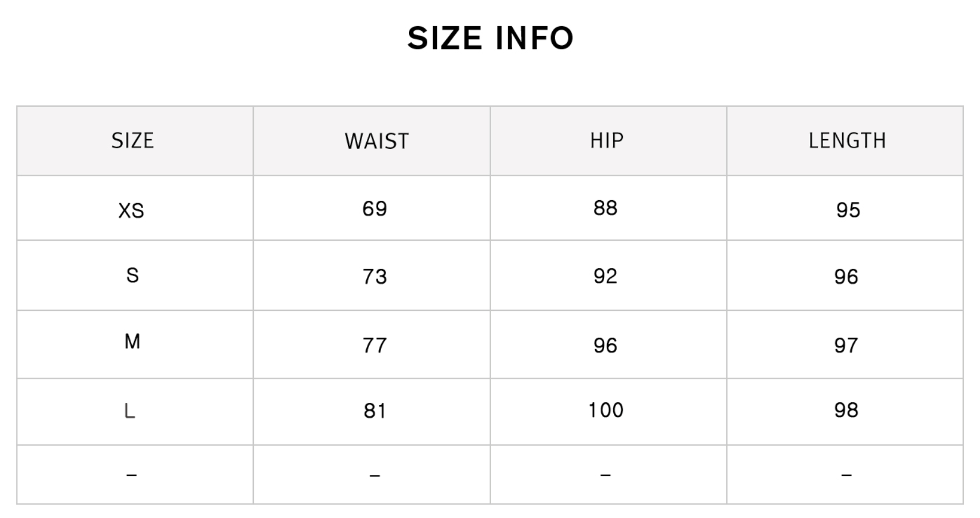Select the LENGTH column header

click(847, 140)
